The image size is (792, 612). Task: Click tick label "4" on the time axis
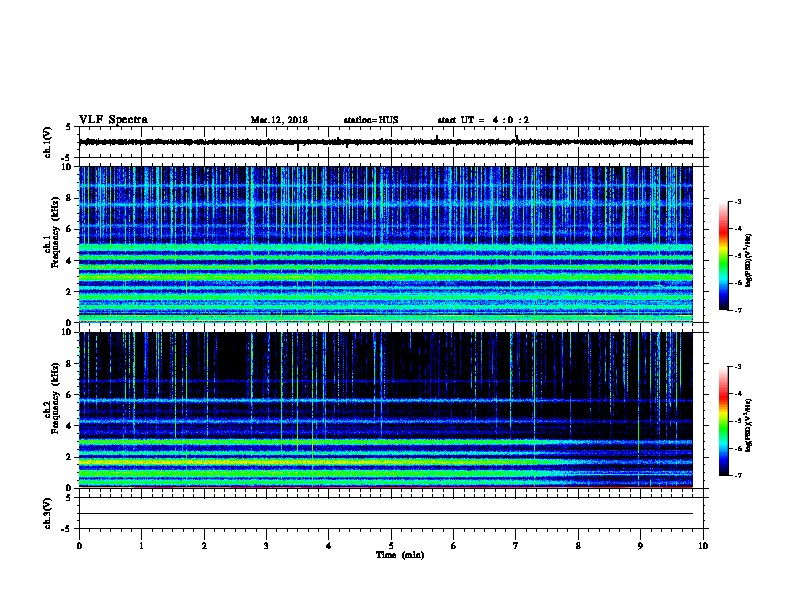[329, 545]
